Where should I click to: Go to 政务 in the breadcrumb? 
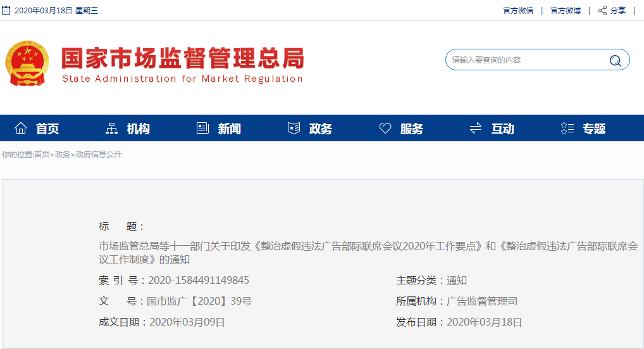63,154
